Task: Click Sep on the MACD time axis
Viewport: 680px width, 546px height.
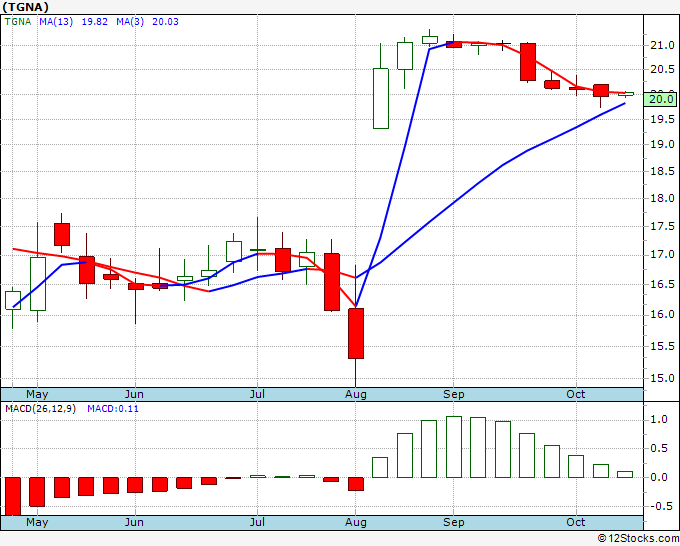Action: coord(454,523)
